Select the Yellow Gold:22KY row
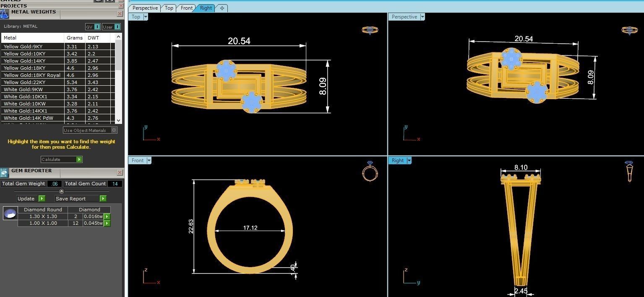The image size is (644, 297). (x=58, y=82)
